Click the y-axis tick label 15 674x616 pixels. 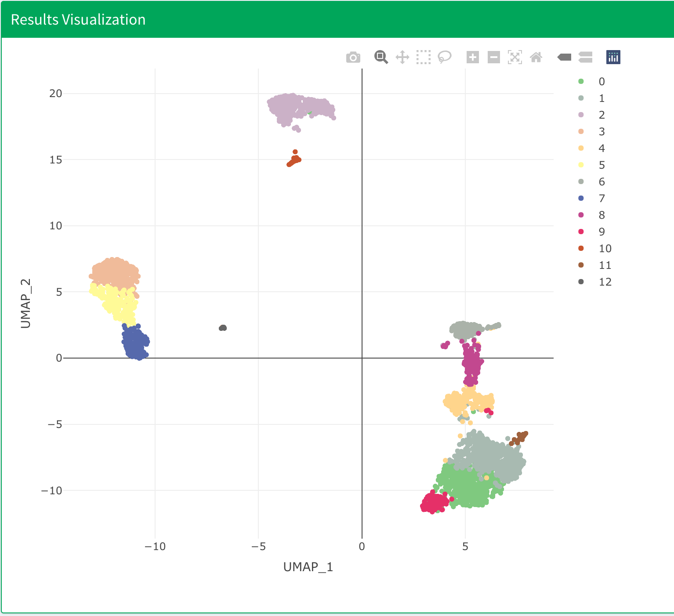point(56,159)
